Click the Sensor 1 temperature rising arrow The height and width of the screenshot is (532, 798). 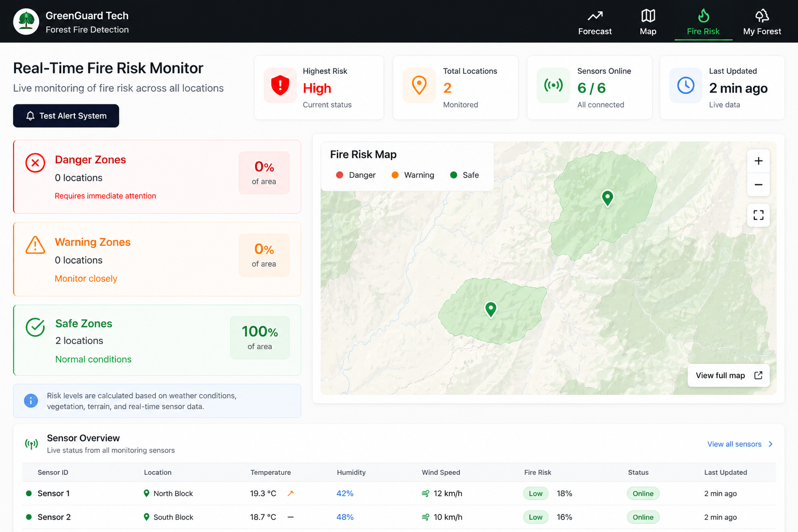click(290, 494)
